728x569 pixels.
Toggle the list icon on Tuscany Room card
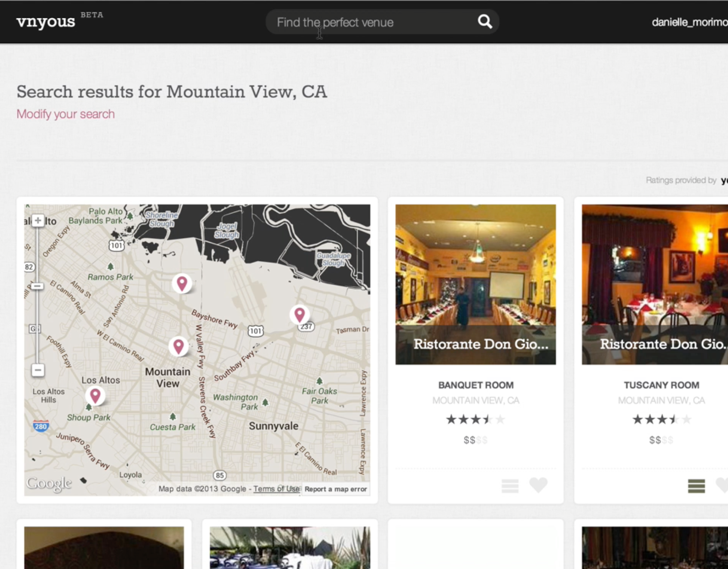point(696,486)
